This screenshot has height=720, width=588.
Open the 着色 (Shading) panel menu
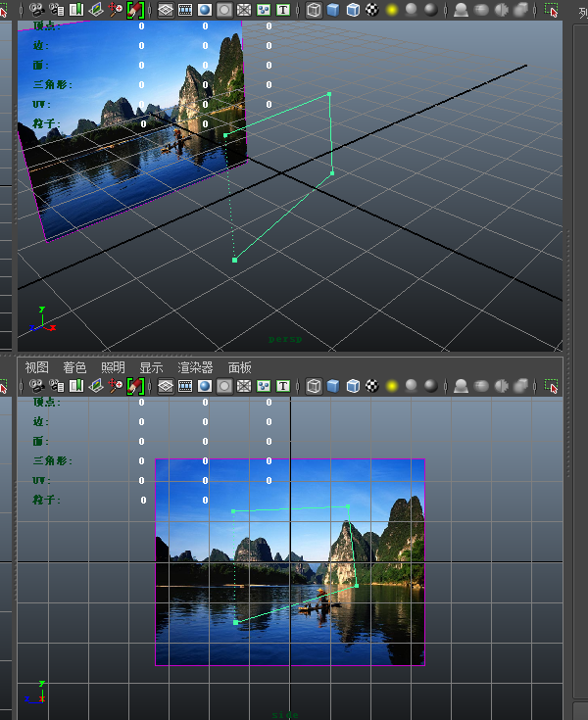pos(74,367)
